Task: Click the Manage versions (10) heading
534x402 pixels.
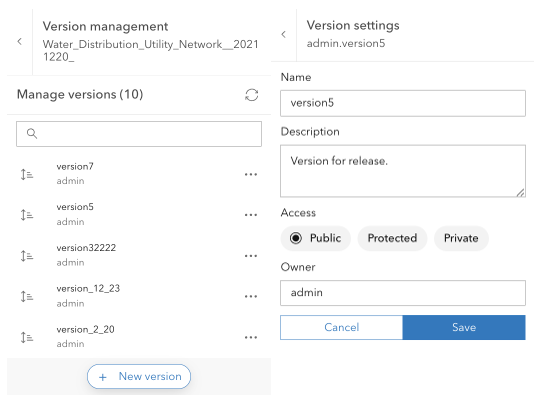Action: (80, 94)
